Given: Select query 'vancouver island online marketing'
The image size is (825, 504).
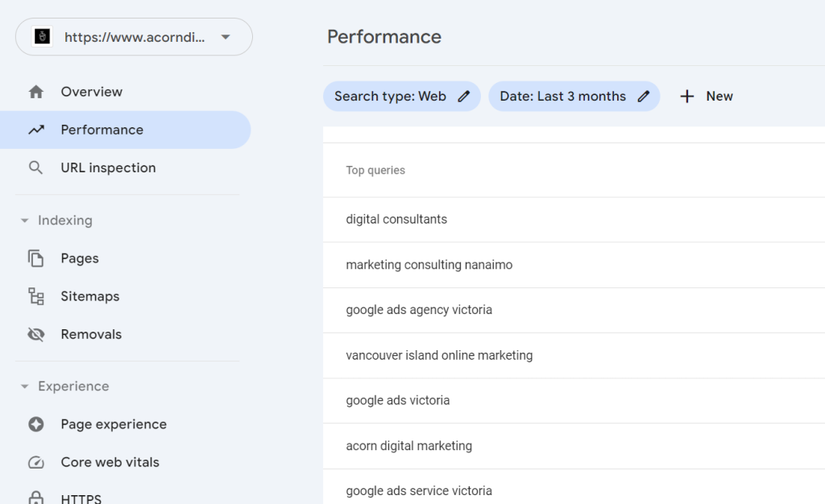Looking at the screenshot, I should coord(439,355).
